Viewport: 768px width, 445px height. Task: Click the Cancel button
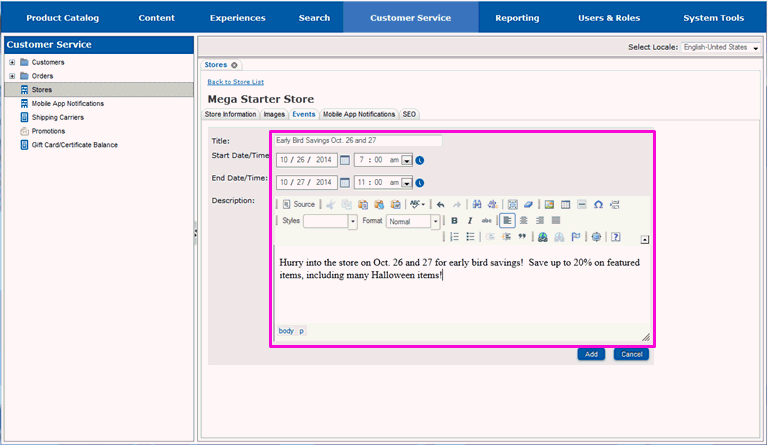point(631,354)
